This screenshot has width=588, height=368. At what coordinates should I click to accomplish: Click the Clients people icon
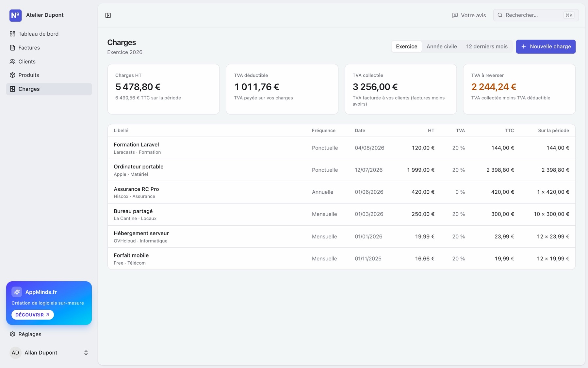(x=12, y=61)
